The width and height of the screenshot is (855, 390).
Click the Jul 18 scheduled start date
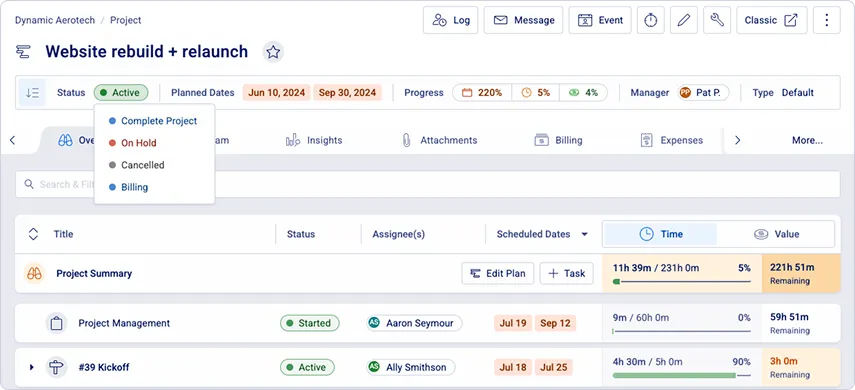coord(513,367)
